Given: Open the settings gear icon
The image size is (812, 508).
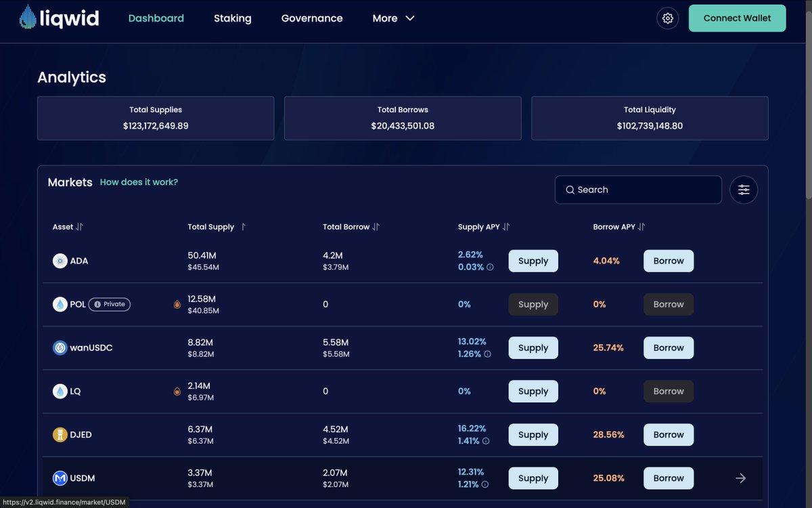Looking at the screenshot, I should [x=668, y=18].
